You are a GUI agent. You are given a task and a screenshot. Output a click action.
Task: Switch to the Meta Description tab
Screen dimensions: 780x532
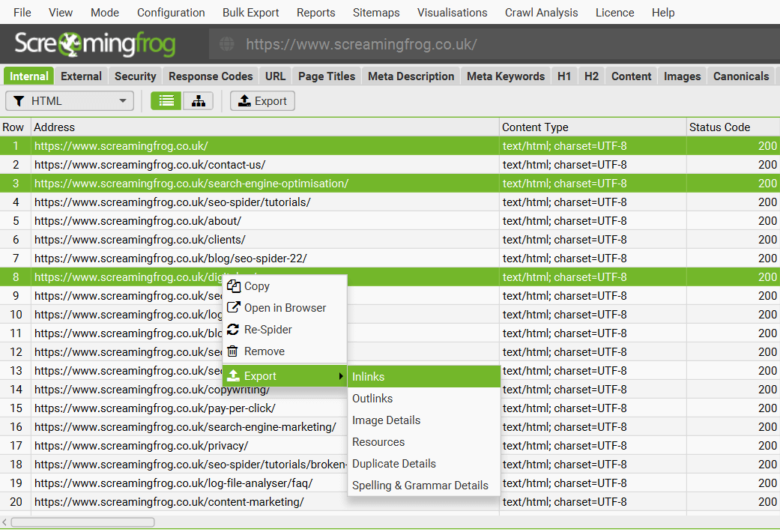click(411, 76)
